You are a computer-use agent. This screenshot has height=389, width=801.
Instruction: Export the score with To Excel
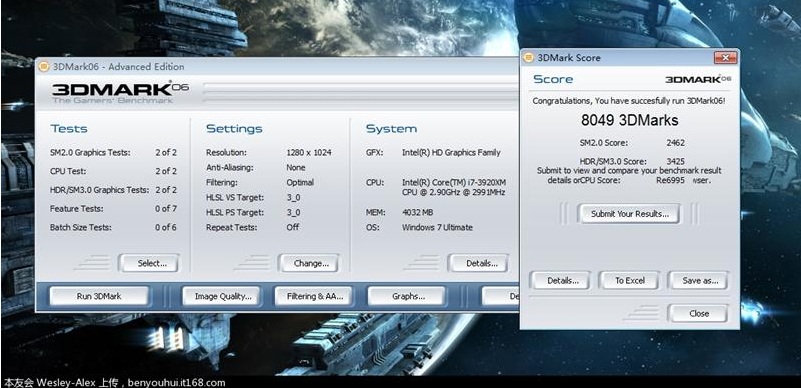pyautogui.click(x=629, y=281)
